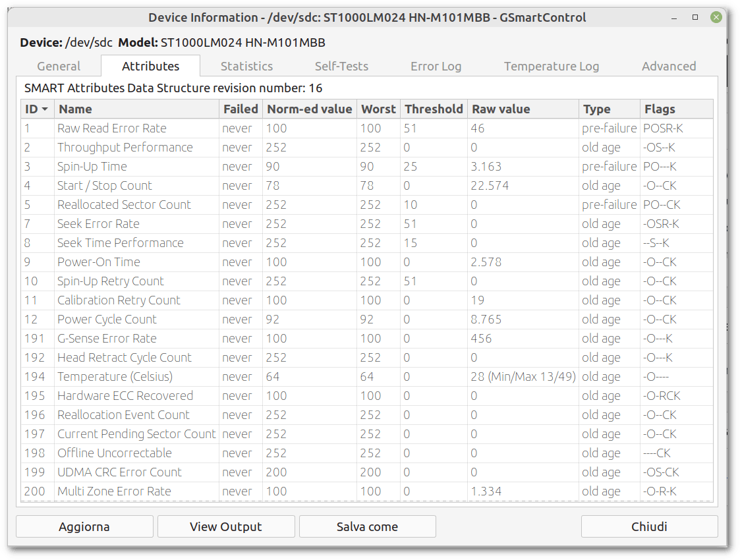Close the Device Information window
740x560 pixels.
click(x=716, y=17)
